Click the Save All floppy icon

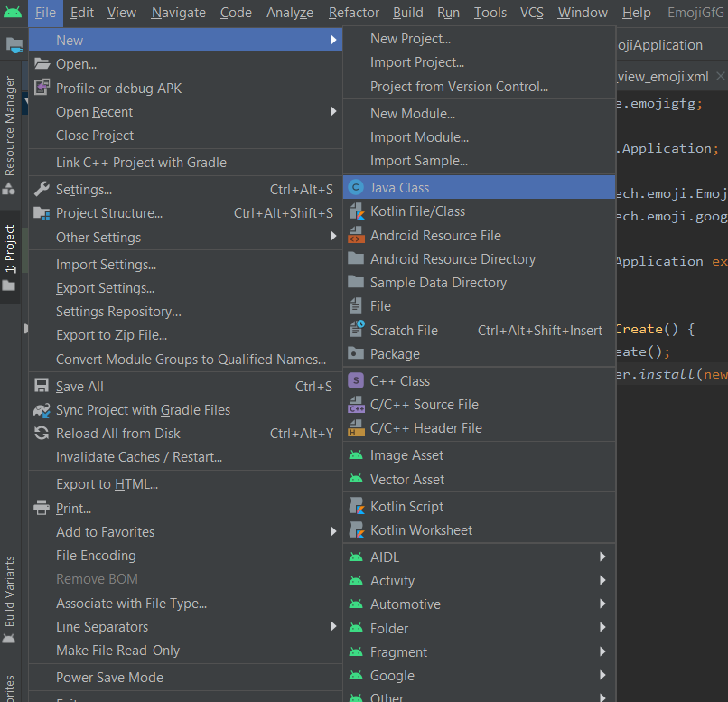click(42, 386)
